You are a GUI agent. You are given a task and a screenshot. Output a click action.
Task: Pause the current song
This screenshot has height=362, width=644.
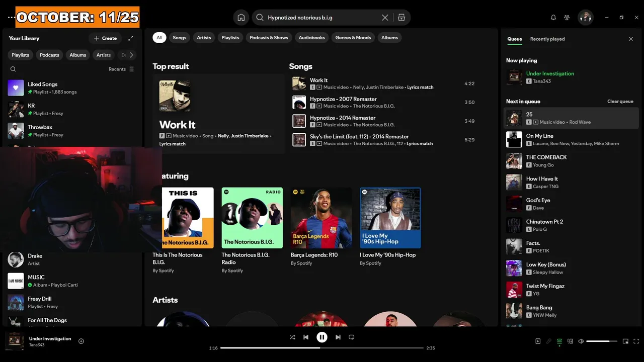point(322,337)
